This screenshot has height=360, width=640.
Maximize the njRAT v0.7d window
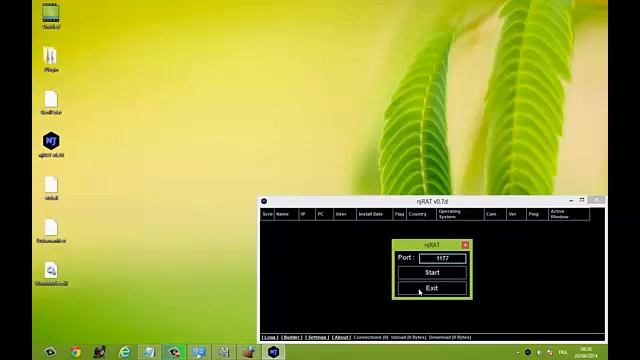tap(582, 200)
